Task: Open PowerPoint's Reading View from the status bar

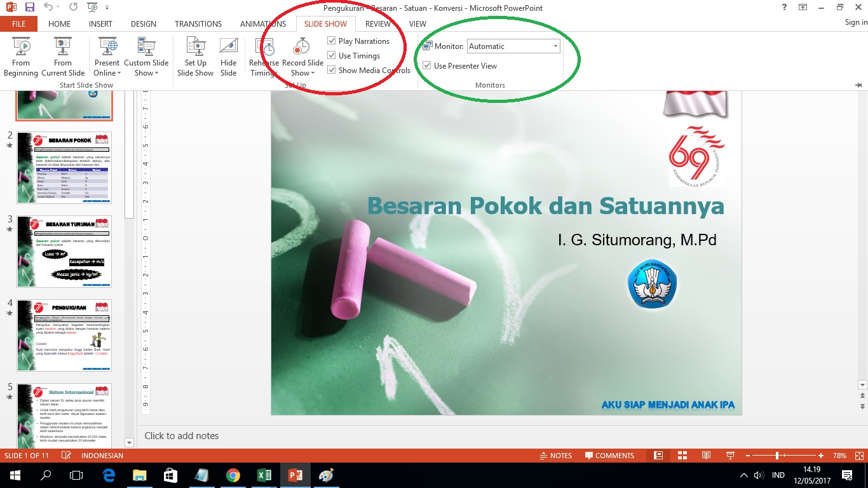Action: (705, 456)
